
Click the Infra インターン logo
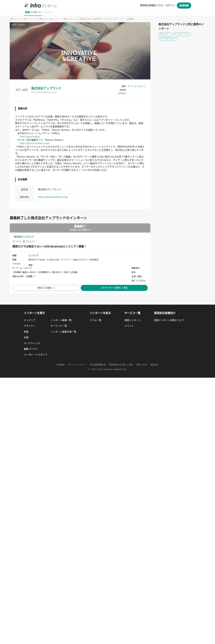pos(40,6)
